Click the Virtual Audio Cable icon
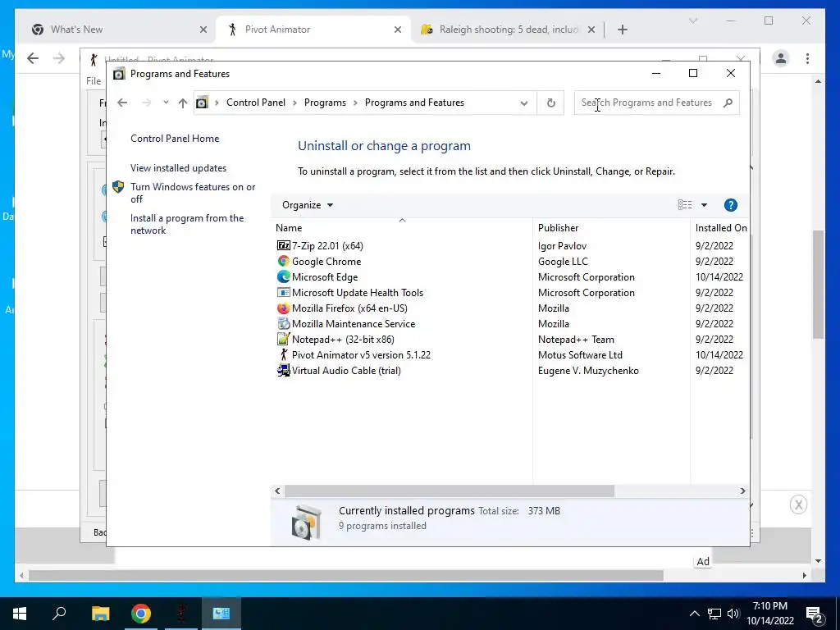Image resolution: width=840 pixels, height=630 pixels. (283, 370)
